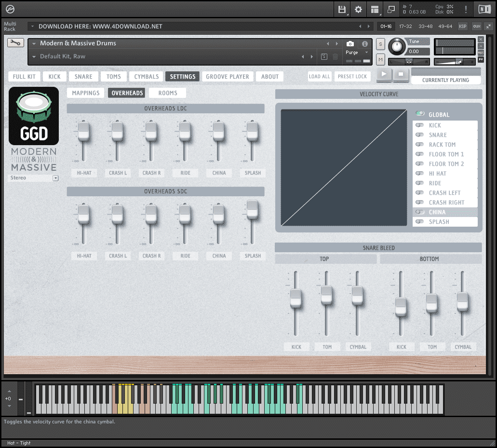The width and height of the screenshot is (497, 448).
Task: Save snapshot with floppy icon
Action: pyautogui.click(x=324, y=57)
